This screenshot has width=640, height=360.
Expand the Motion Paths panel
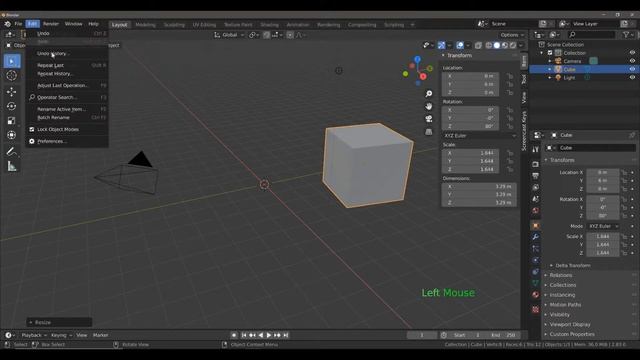coord(565,305)
